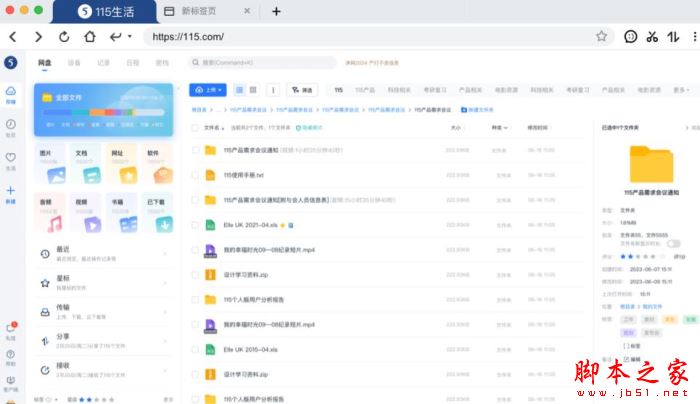This screenshot has width=700, height=404.
Task: Switch to the 115生活 browser tab
Action: pos(105,12)
